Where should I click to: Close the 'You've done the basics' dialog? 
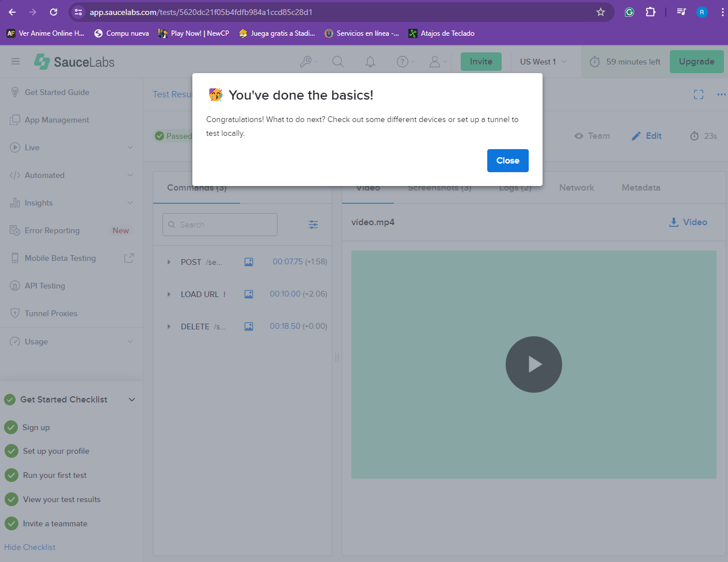(507, 161)
